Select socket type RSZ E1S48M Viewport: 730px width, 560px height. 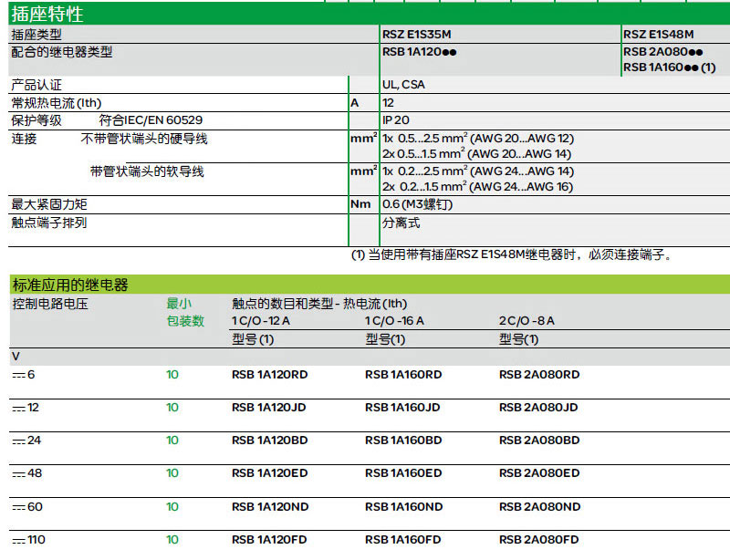click(x=658, y=35)
